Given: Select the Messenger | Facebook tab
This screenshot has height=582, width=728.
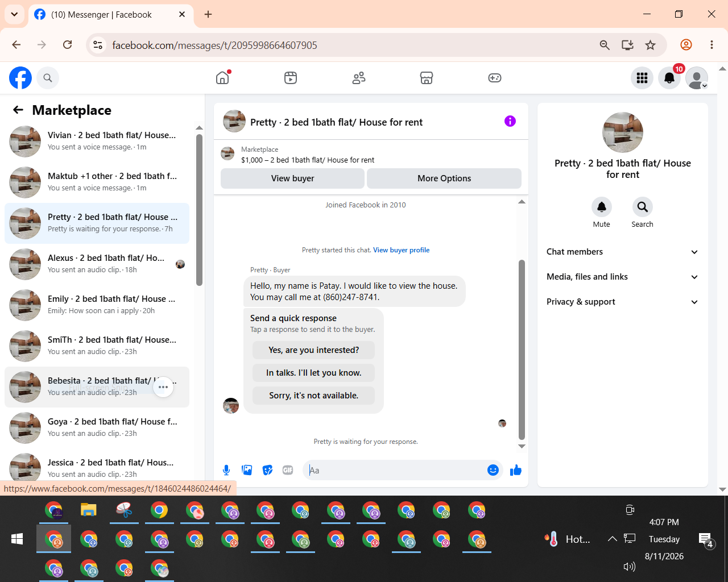Looking at the screenshot, I should pos(110,15).
